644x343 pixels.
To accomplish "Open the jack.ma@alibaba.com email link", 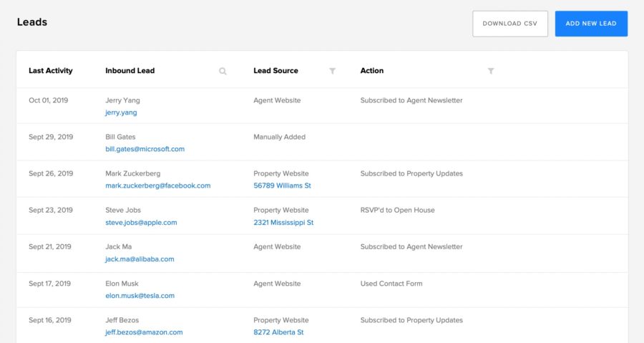I will point(140,259).
